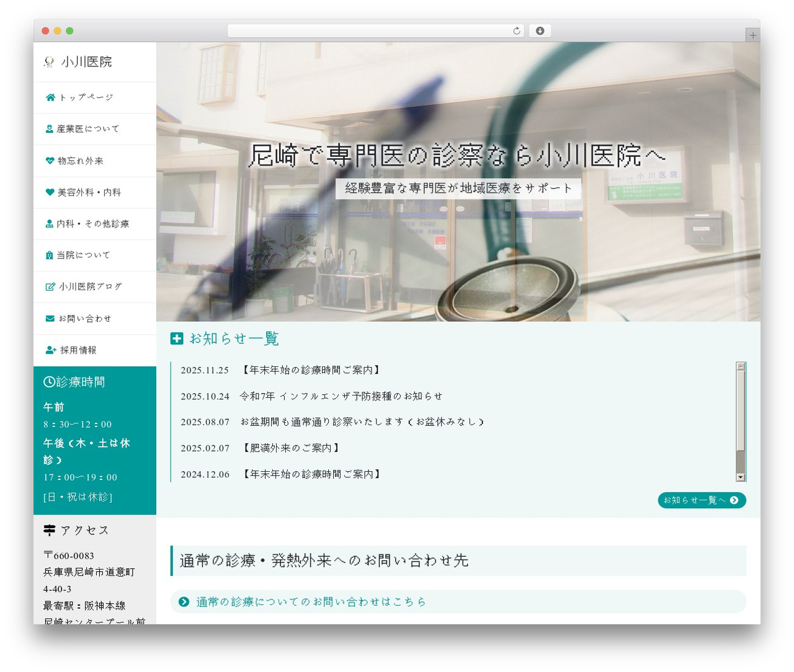Click the 小川医院 logo icon

(49, 62)
